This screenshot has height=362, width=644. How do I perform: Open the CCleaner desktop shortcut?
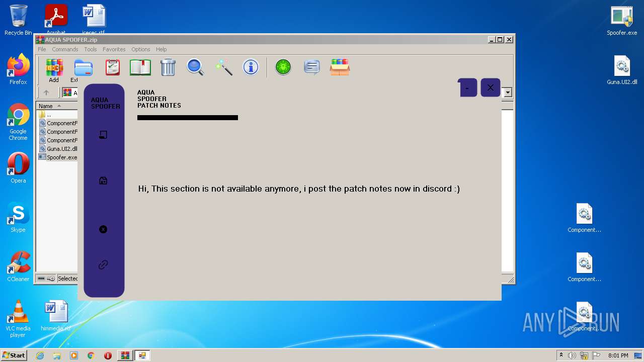pos(18,266)
